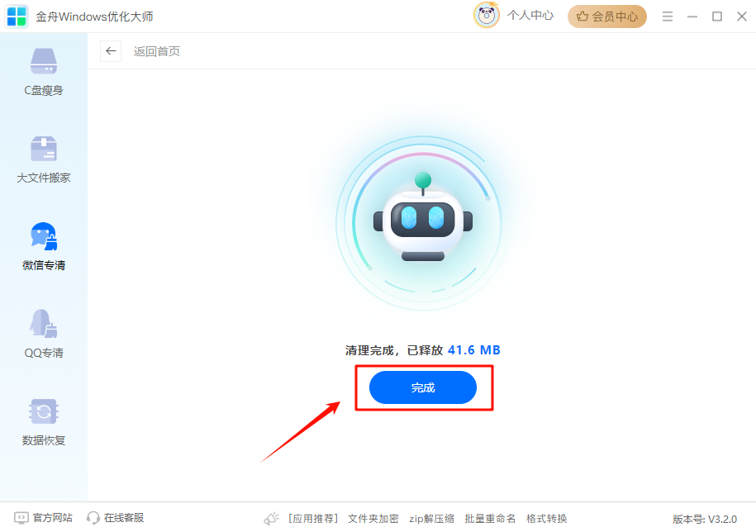
Task: Open the 官方网站 link
Action: 44,518
